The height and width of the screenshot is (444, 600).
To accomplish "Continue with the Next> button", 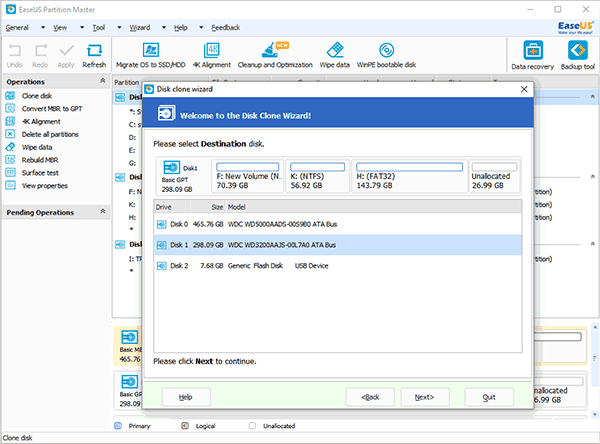I will 425,397.
